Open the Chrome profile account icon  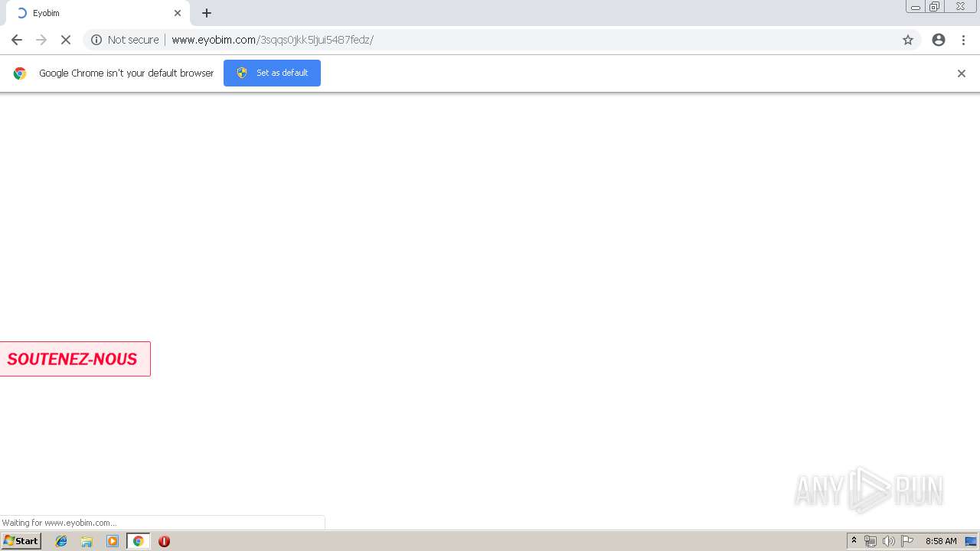[939, 40]
